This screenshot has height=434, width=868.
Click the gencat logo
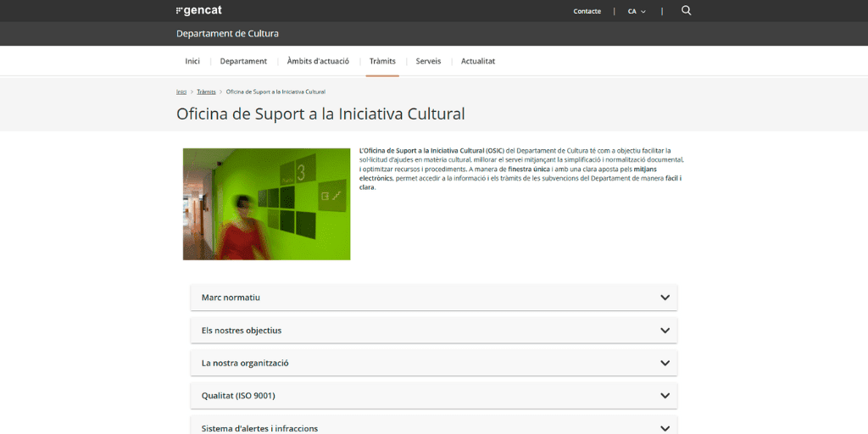click(x=198, y=10)
